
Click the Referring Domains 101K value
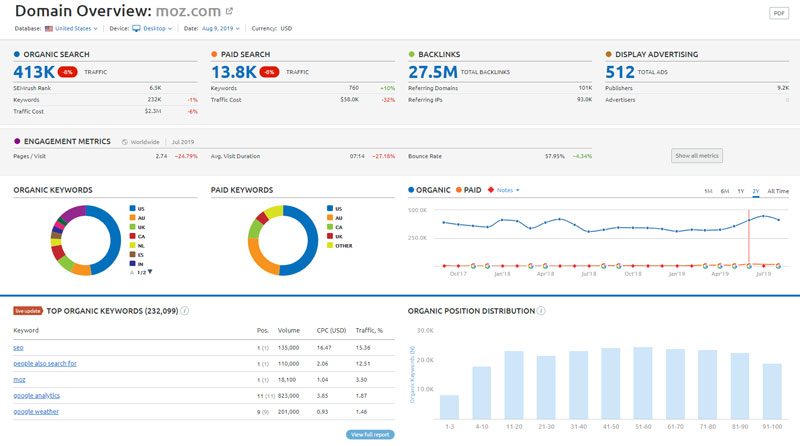click(585, 88)
